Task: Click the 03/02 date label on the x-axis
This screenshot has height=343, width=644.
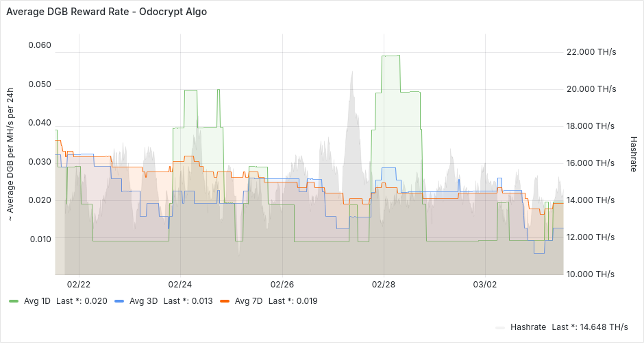Action: pyautogui.click(x=485, y=284)
